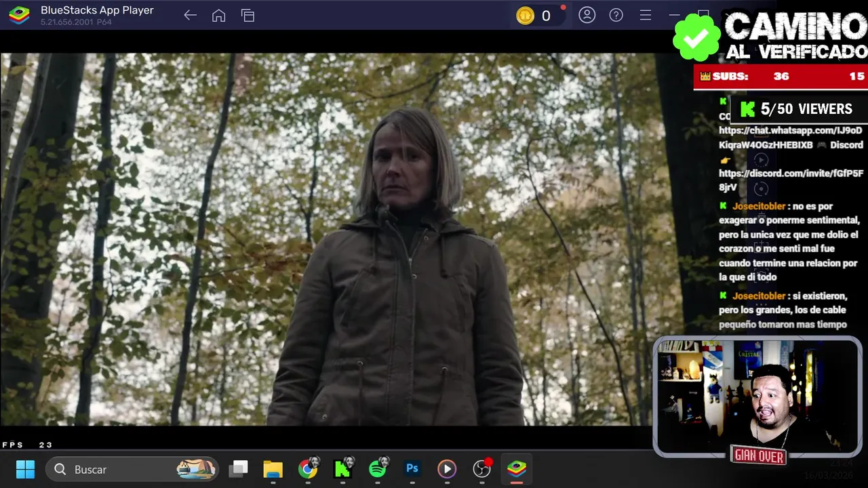Open Windows Task View
The height and width of the screenshot is (488, 868).
(238, 469)
